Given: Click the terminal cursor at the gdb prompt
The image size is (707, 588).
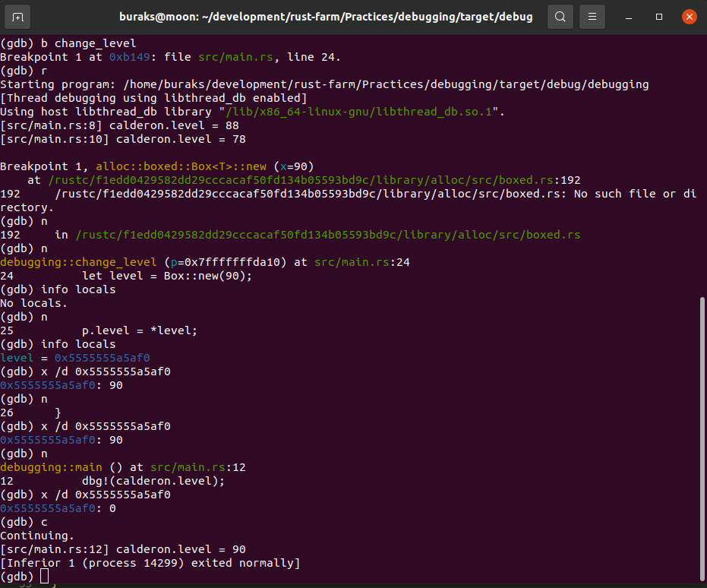Looking at the screenshot, I should coord(44,576).
